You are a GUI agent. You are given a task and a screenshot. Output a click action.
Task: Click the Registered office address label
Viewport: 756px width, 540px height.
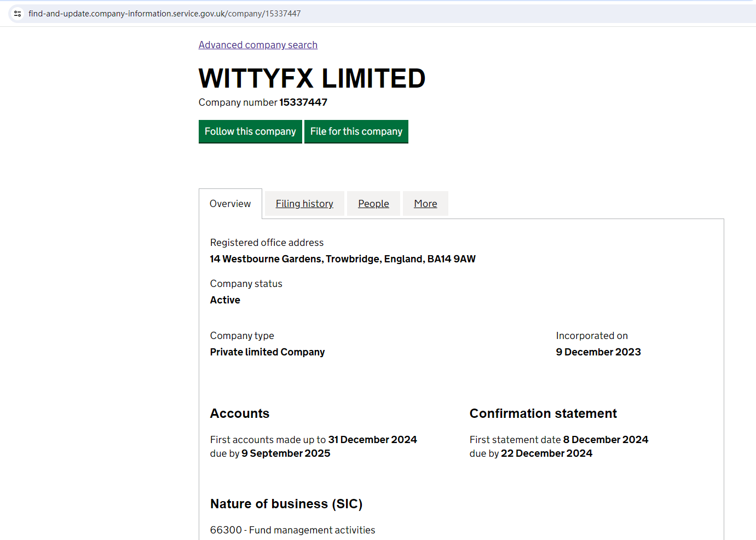pyautogui.click(x=267, y=243)
